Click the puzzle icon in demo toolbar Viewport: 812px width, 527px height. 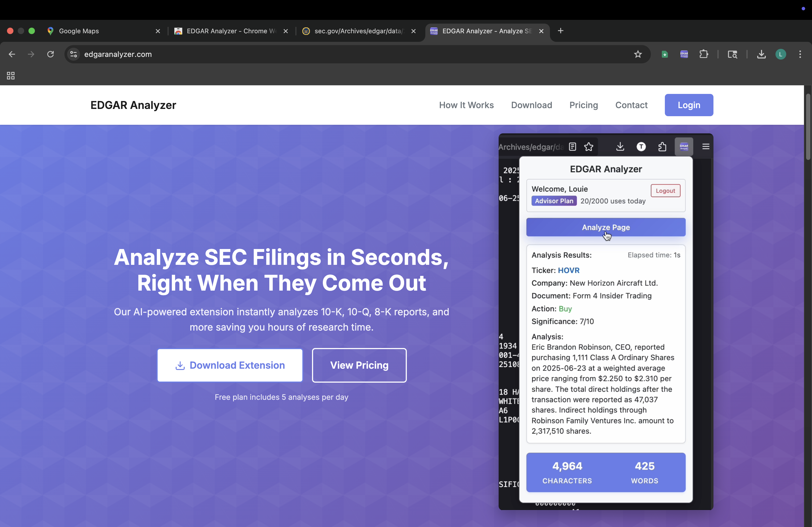[662, 147]
